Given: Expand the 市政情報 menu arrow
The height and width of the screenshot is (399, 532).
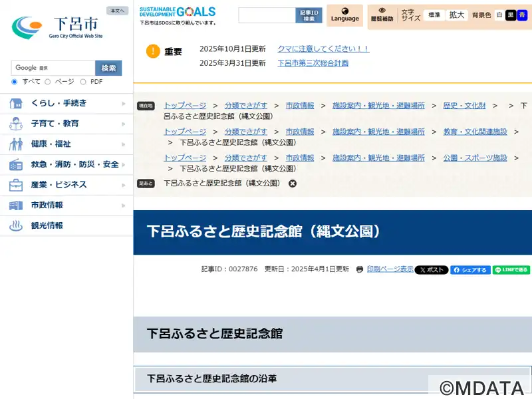Looking at the screenshot, I should pyautogui.click(x=124, y=205).
